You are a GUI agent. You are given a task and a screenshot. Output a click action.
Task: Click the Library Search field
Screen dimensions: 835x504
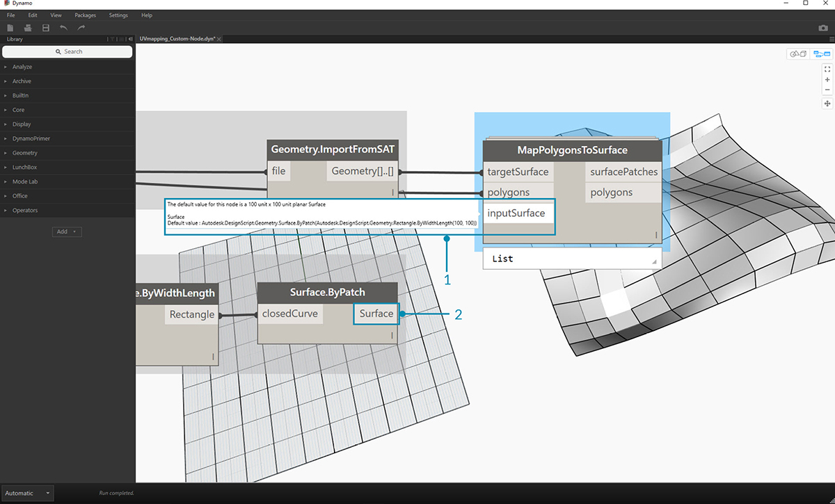[67, 51]
